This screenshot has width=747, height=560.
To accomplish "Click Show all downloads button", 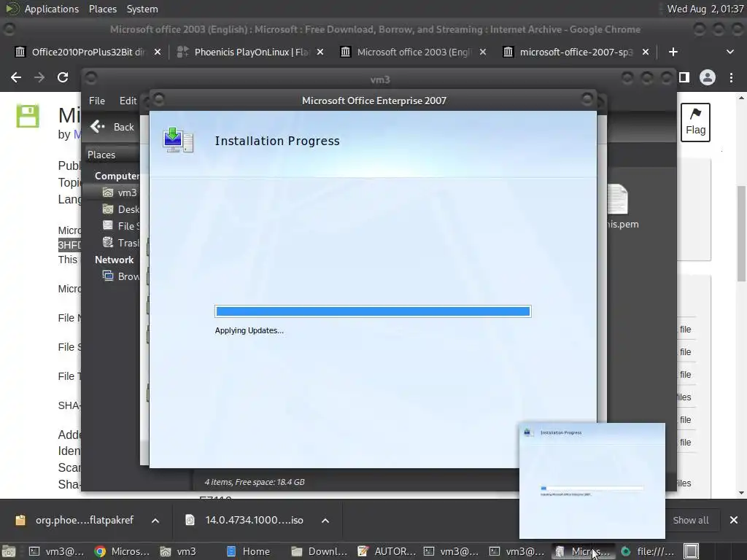I will click(x=690, y=520).
